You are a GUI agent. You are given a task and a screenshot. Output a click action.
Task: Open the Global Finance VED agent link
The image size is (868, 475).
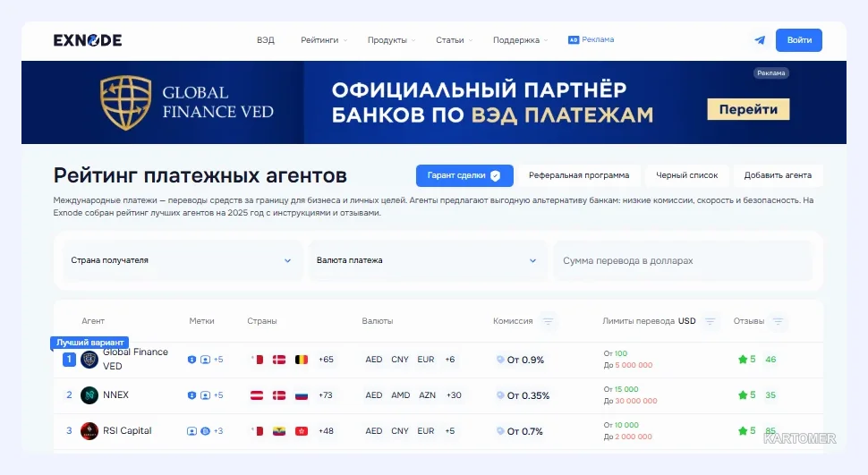point(135,359)
